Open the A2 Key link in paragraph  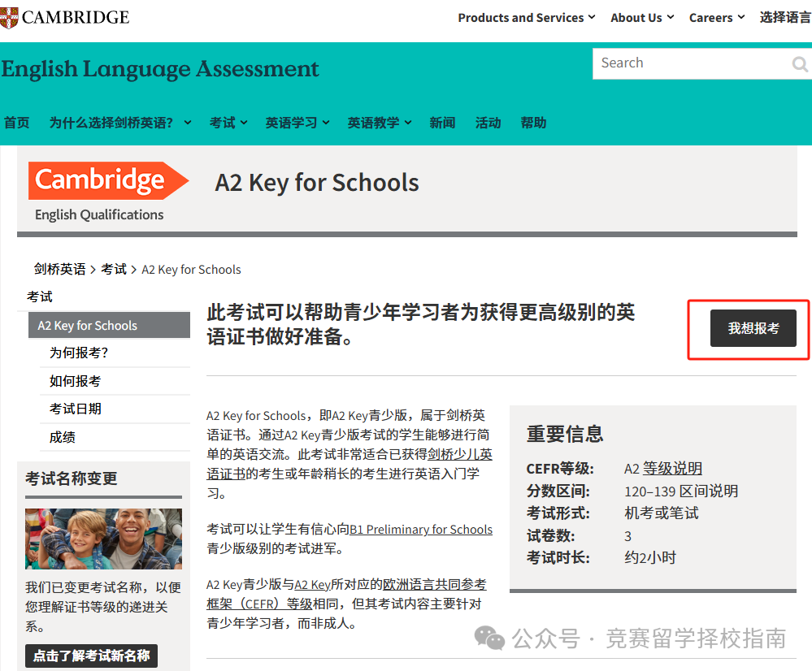[312, 585]
